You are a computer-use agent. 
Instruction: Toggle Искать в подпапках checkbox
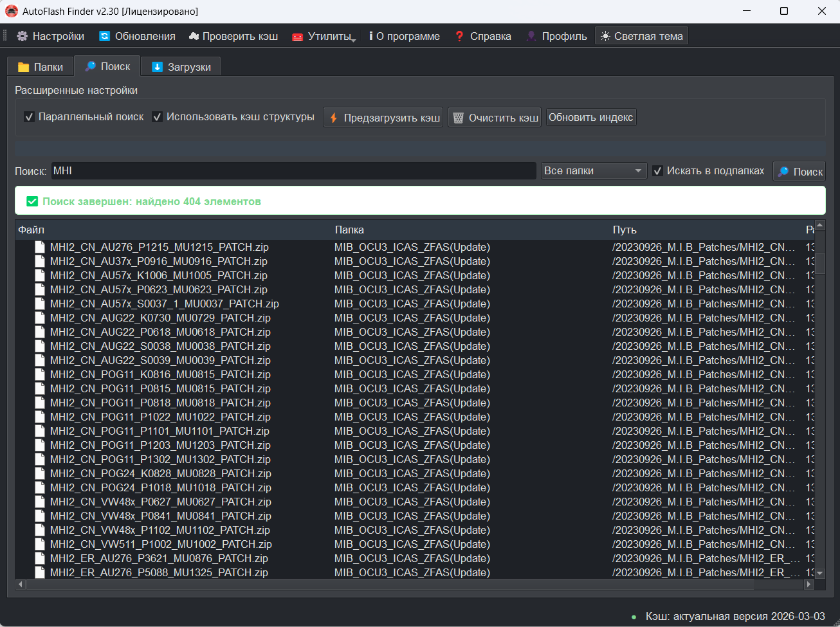click(x=657, y=171)
